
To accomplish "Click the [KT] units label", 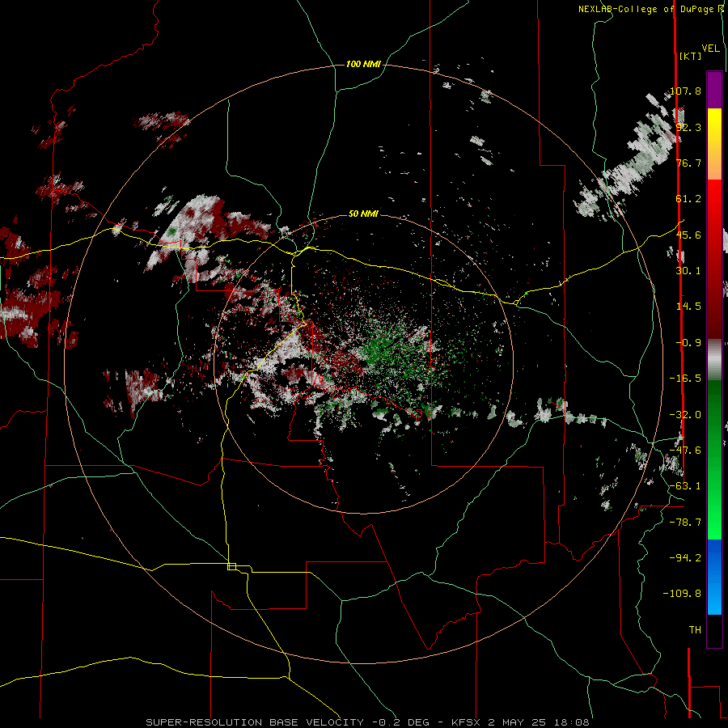I will click(690, 56).
